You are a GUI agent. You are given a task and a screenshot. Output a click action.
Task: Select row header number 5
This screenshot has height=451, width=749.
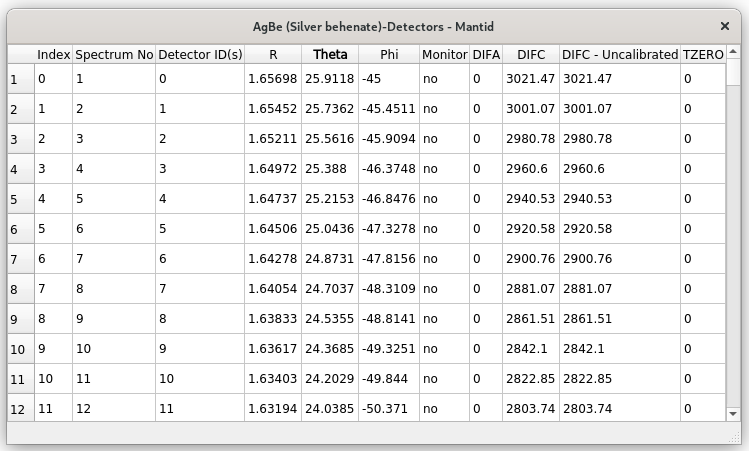[x=20, y=199]
